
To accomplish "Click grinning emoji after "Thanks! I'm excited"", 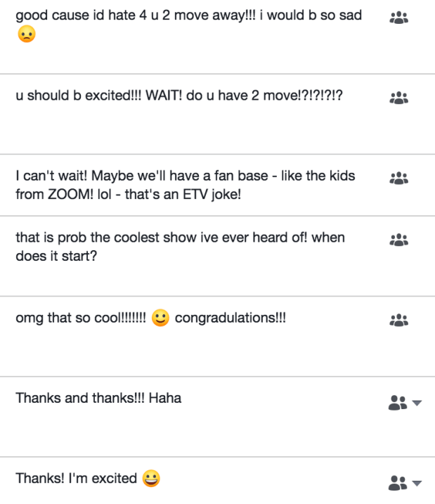I will (x=150, y=479).
